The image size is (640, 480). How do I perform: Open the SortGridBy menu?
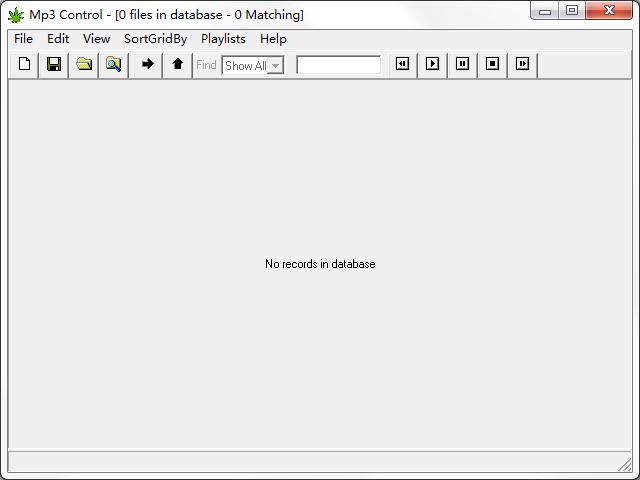(x=156, y=39)
